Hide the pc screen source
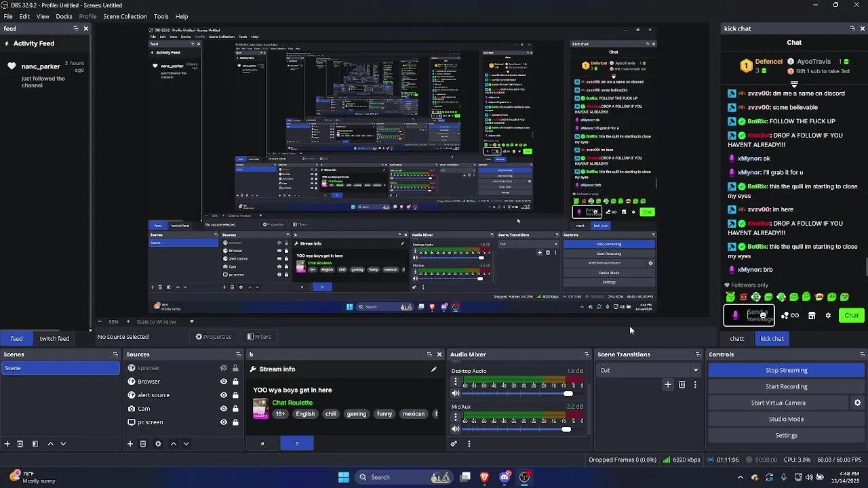Image resolution: width=868 pixels, height=488 pixels. click(x=223, y=422)
